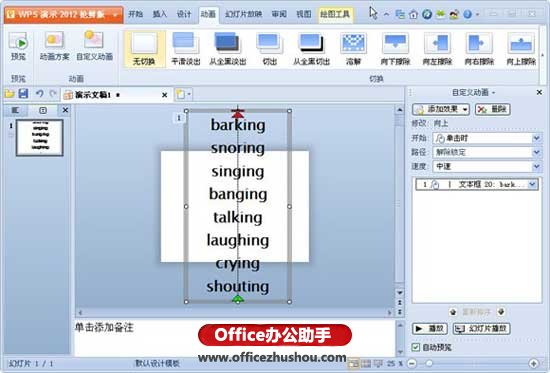Click the 默认设计模板 status bar text
This screenshot has height=373, width=550.
(x=157, y=363)
